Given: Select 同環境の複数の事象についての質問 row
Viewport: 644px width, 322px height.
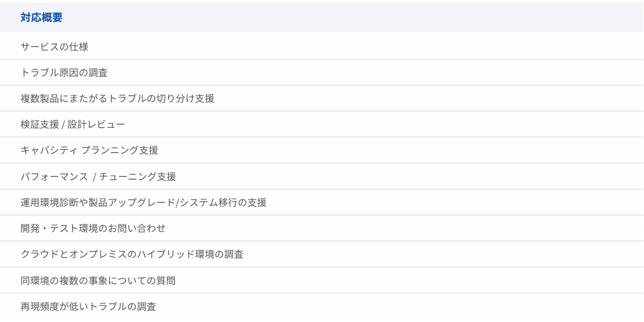Looking at the screenshot, I should click(x=322, y=280).
